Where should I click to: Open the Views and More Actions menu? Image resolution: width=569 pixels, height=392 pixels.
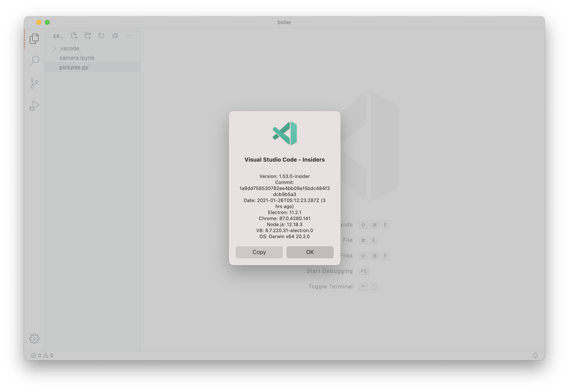tap(129, 36)
